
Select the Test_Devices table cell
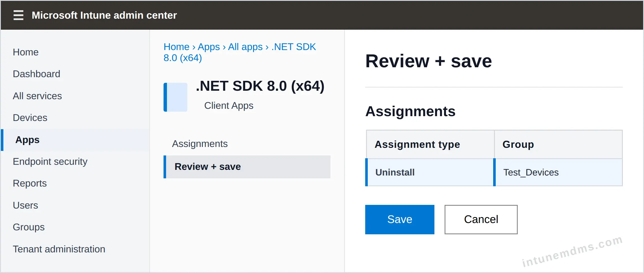(558, 172)
